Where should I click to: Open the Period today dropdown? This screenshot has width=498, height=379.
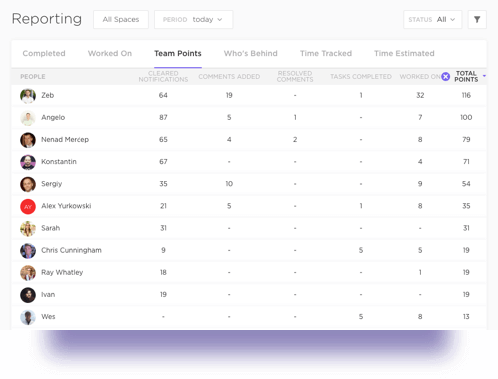point(193,20)
